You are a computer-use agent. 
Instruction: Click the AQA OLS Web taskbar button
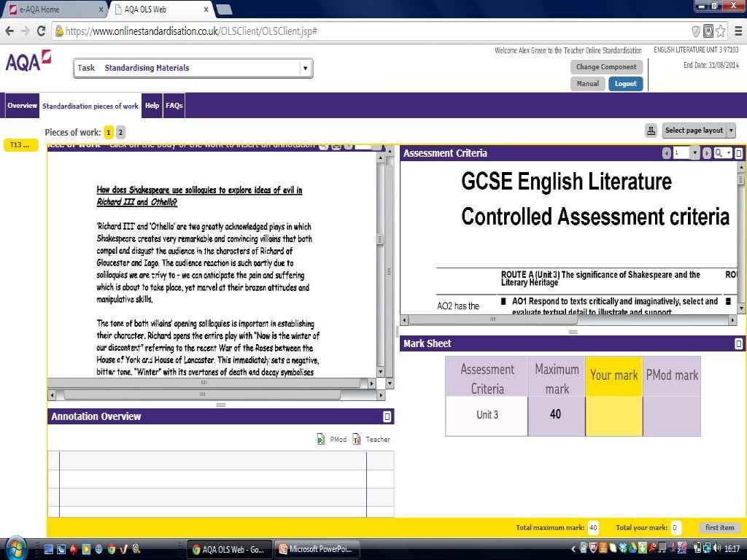229,549
